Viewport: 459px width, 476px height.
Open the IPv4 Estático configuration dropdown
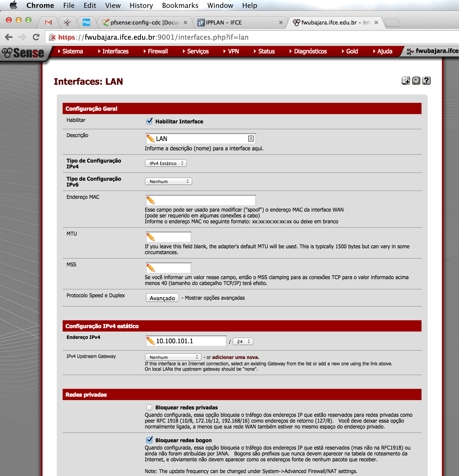pyautogui.click(x=166, y=163)
